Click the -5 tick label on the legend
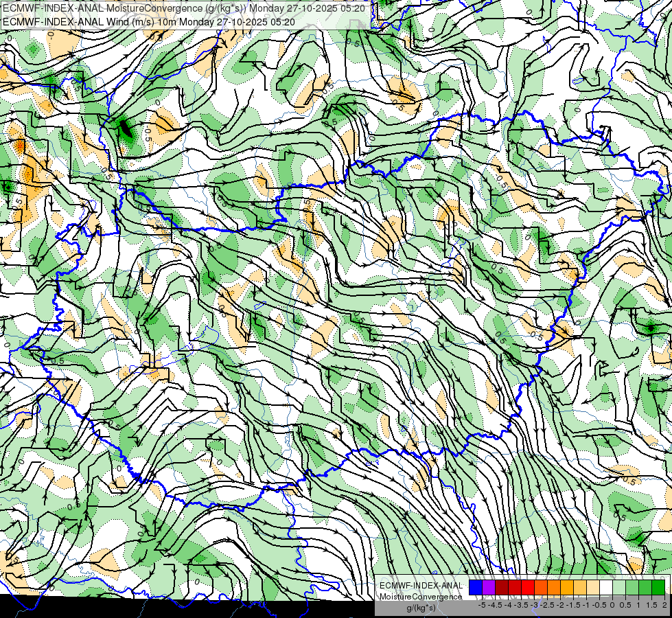672x618 pixels. pyautogui.click(x=482, y=605)
